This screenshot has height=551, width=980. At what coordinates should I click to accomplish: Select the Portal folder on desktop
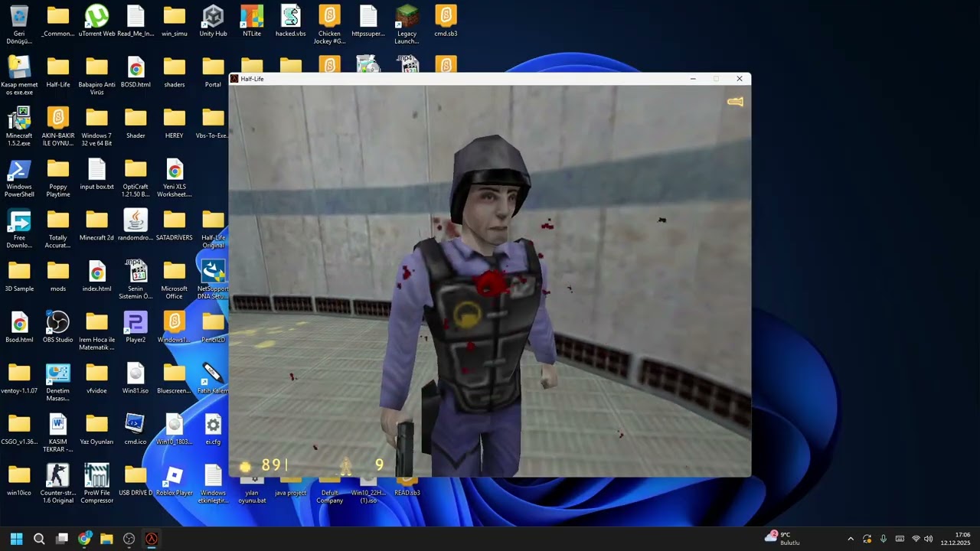[213, 72]
